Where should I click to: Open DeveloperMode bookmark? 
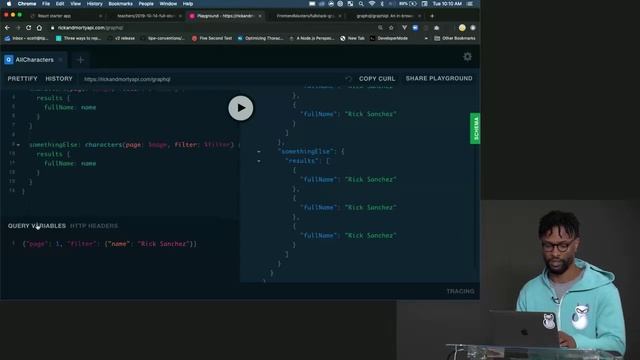pos(389,38)
